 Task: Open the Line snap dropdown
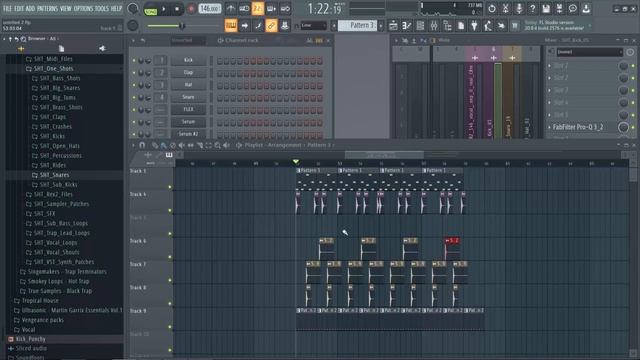point(313,26)
